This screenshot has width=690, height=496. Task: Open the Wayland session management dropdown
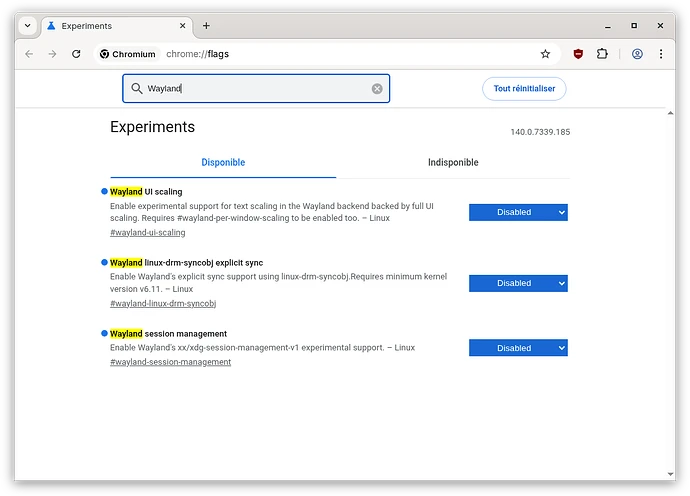pyautogui.click(x=518, y=348)
